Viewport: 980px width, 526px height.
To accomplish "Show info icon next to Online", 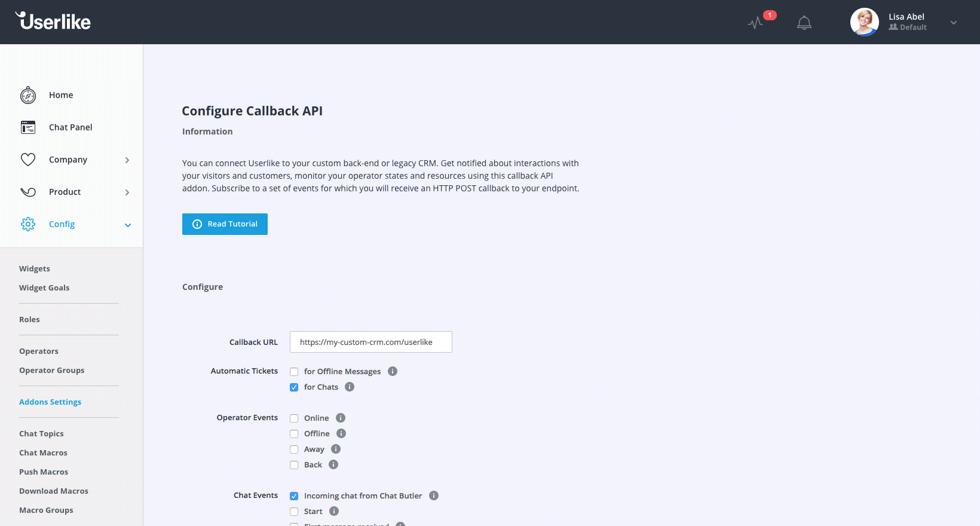I will (x=341, y=418).
